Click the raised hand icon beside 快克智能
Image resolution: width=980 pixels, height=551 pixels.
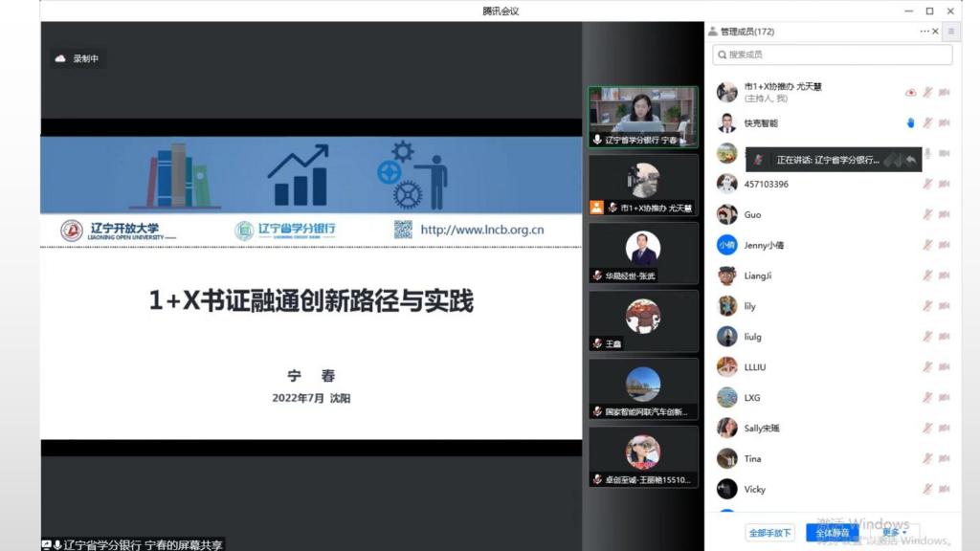tap(911, 122)
